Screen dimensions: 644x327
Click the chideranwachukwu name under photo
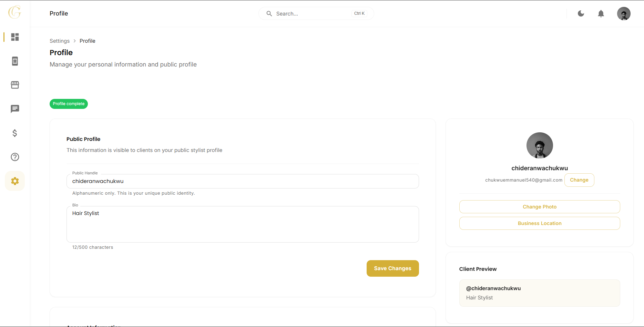tap(540, 168)
